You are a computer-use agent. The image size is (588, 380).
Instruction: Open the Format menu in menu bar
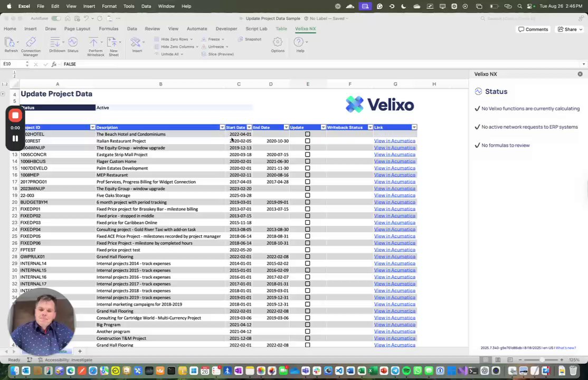point(109,6)
